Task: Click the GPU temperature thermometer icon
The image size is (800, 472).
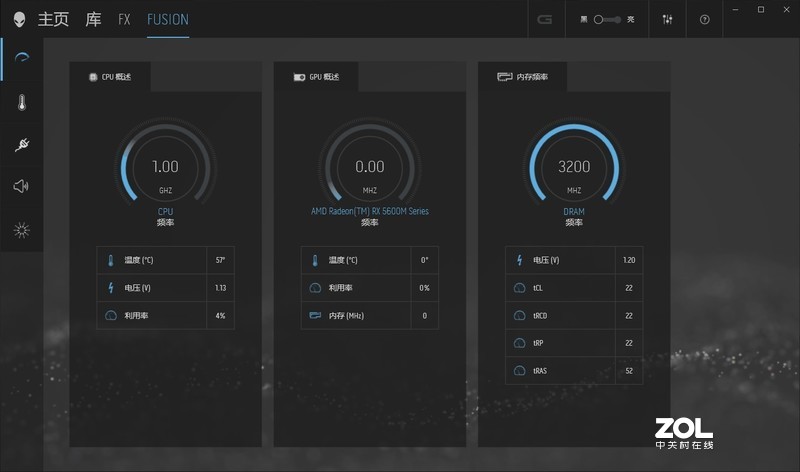Action: (315, 260)
